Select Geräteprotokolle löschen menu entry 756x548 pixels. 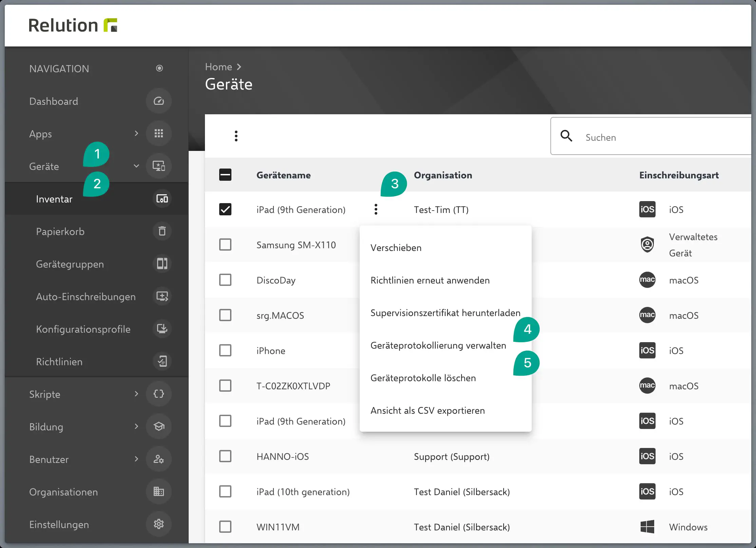tap(423, 378)
